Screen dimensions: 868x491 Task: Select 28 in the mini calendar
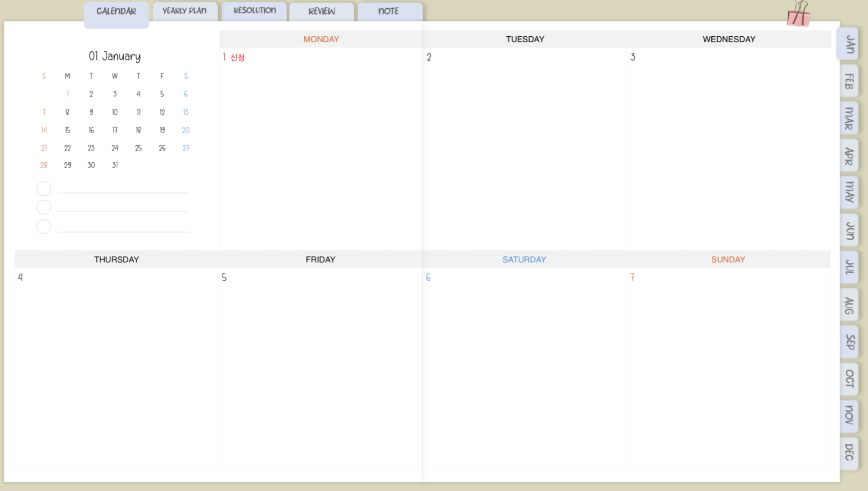click(44, 165)
